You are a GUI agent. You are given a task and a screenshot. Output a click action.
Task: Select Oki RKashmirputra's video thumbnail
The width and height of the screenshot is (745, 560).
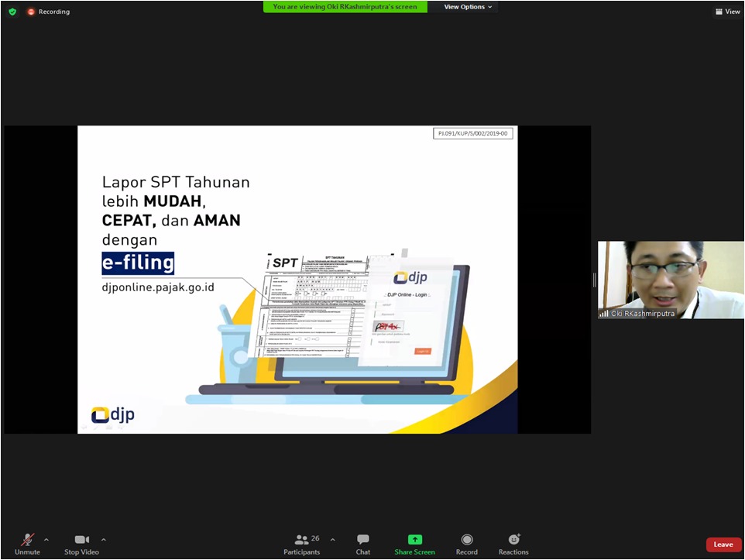pos(671,280)
